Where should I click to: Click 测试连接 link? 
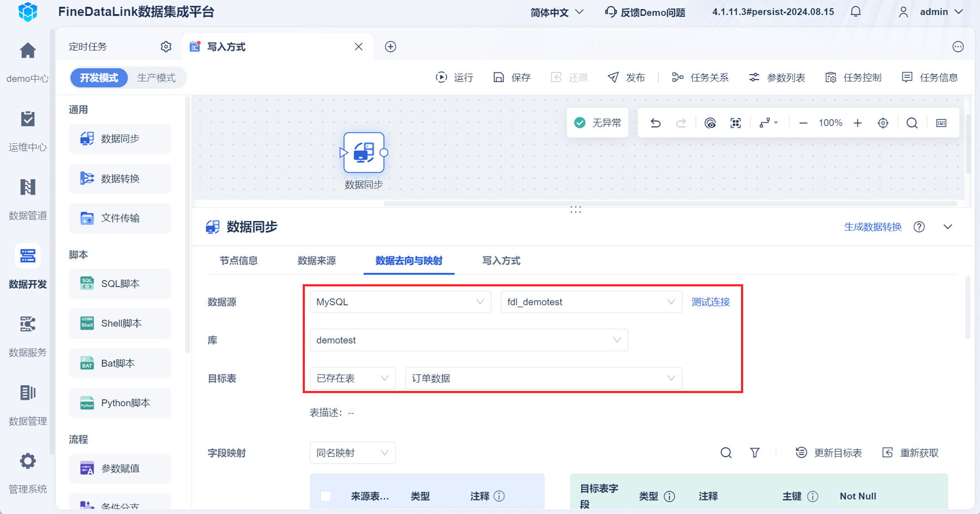(x=710, y=302)
